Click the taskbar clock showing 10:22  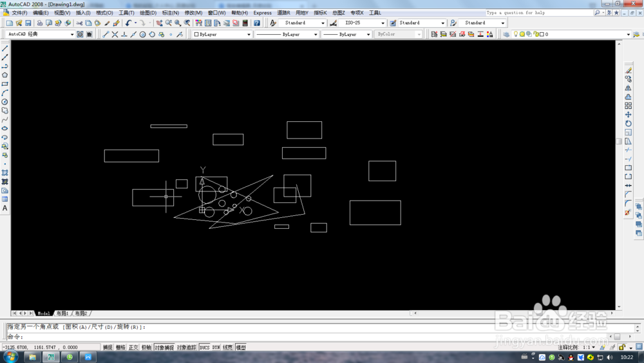(x=627, y=357)
